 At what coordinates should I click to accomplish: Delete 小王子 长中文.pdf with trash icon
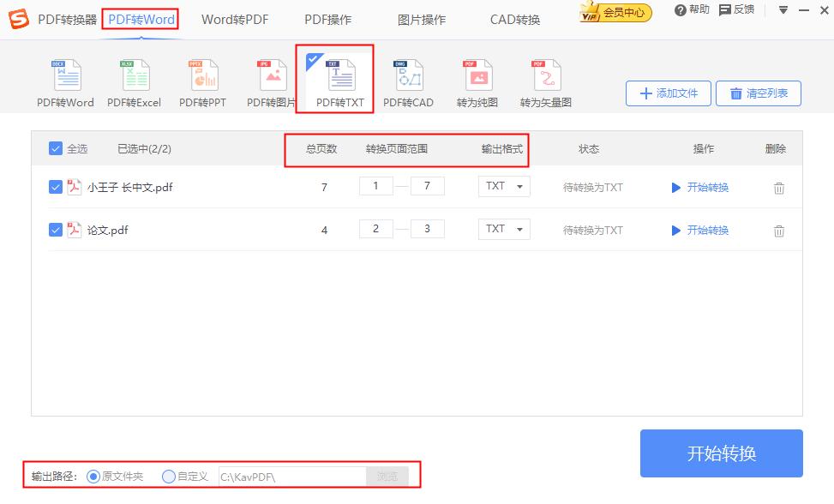(x=778, y=188)
